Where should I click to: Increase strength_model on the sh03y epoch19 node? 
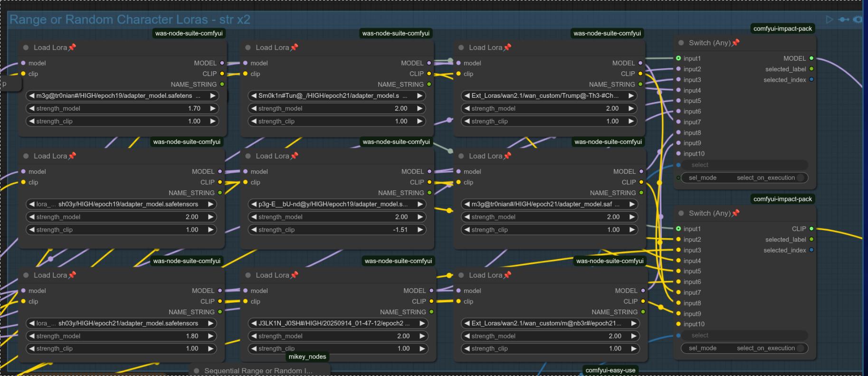click(210, 217)
